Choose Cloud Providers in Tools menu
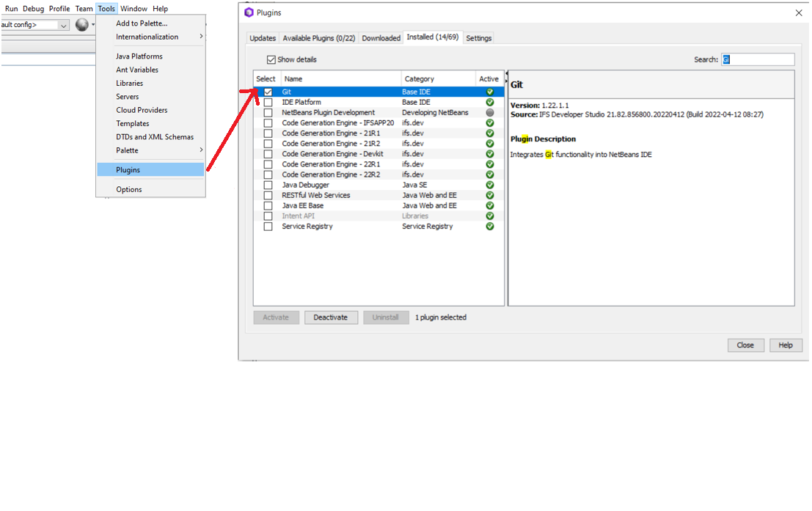 [x=150, y=110]
